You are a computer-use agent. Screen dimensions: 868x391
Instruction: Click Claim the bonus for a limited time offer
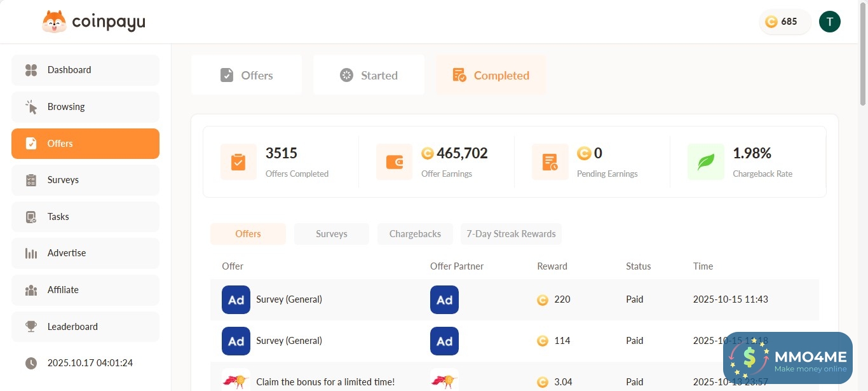(325, 382)
